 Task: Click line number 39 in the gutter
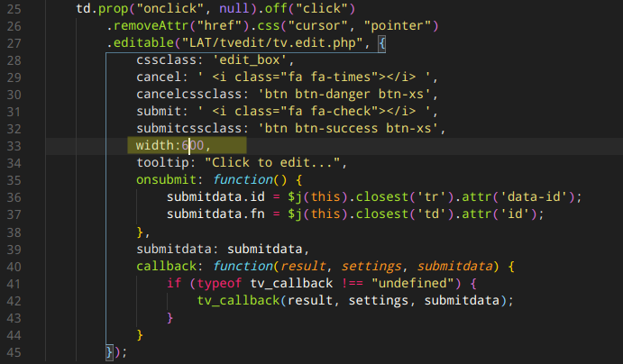(x=14, y=250)
